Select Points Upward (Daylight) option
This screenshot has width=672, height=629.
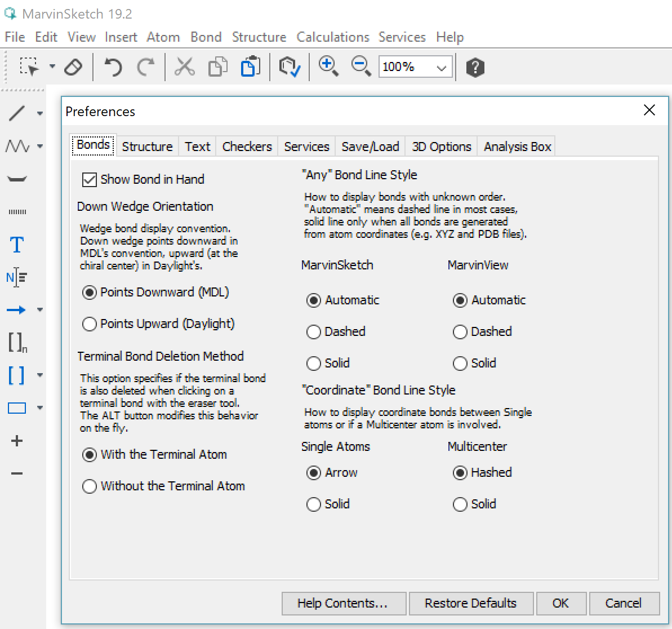point(90,324)
